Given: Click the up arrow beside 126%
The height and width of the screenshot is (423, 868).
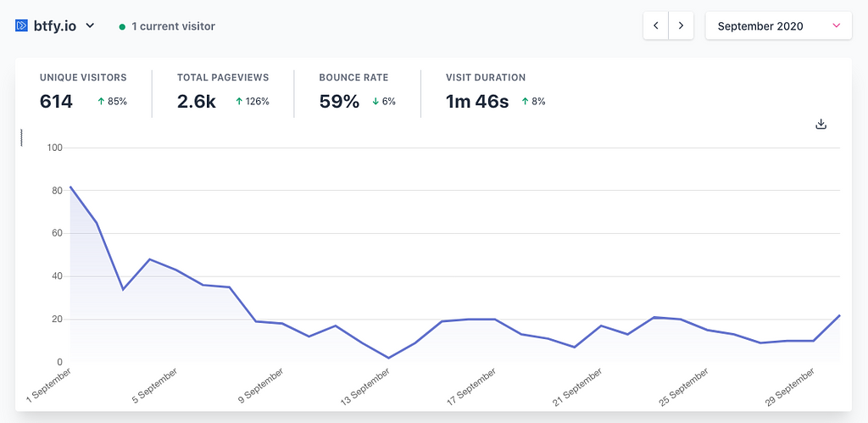Looking at the screenshot, I should [239, 102].
